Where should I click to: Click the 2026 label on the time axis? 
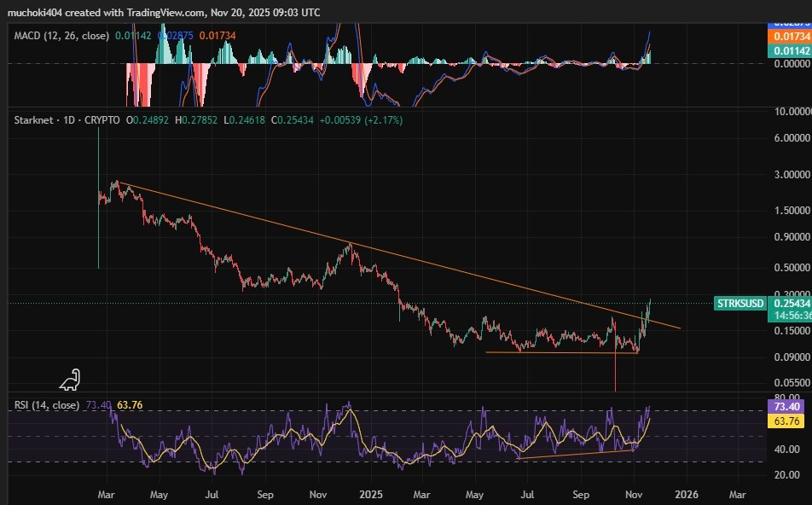[x=686, y=494]
